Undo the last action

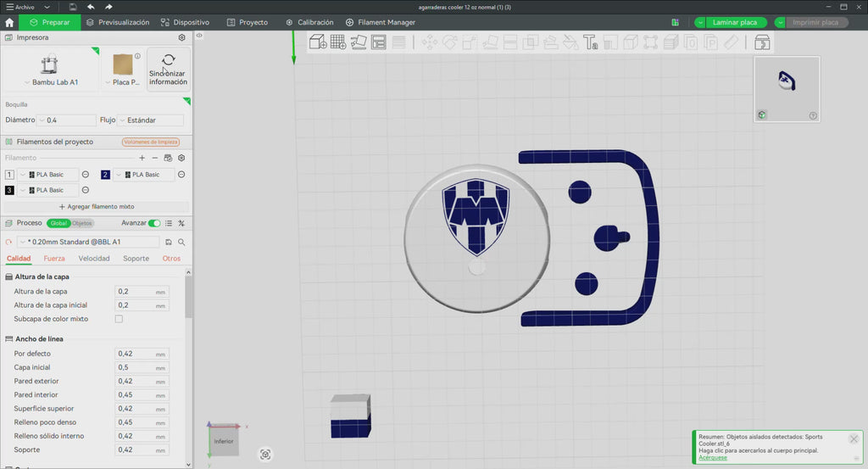pos(91,7)
